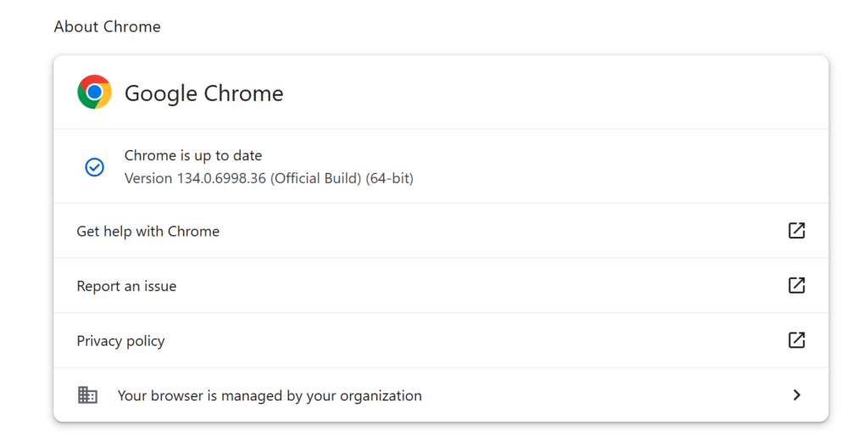Click the blue up-to-date checkmark icon
868x448 pixels.
coord(95,167)
